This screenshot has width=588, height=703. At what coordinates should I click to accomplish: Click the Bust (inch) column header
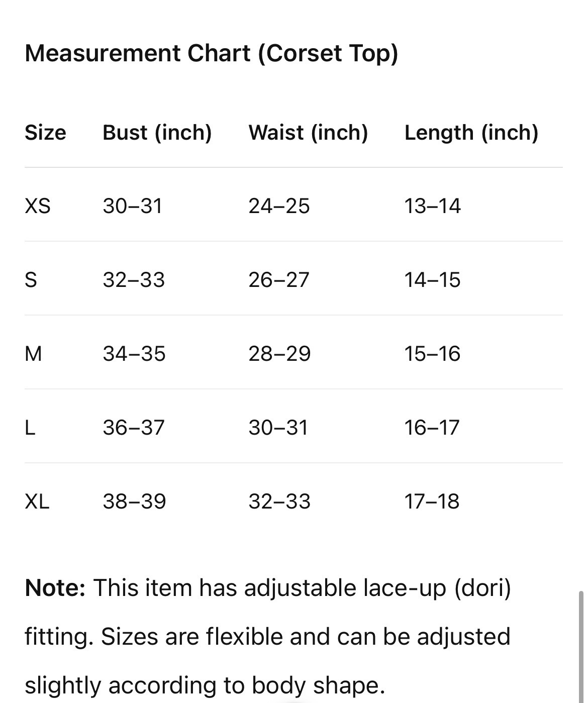[157, 133]
